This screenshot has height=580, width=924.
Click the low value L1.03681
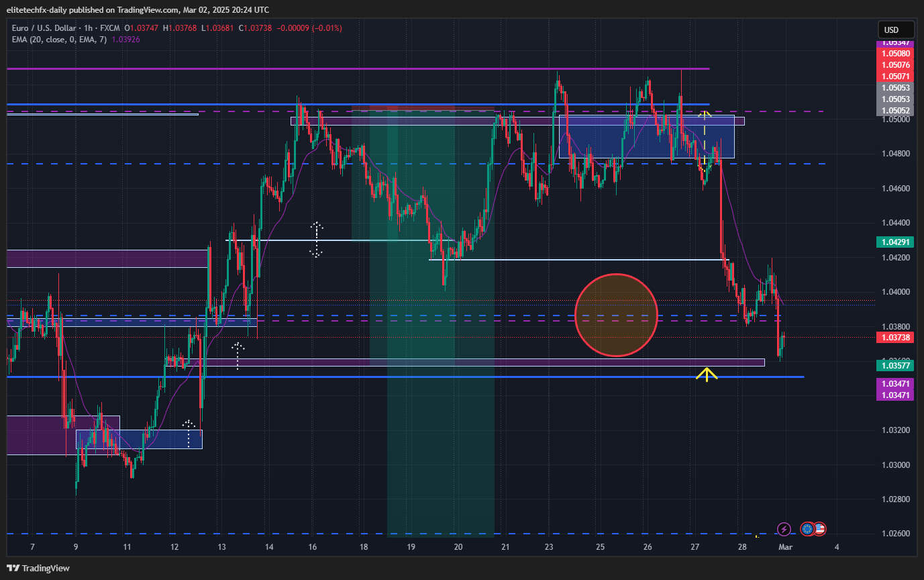[x=217, y=28]
